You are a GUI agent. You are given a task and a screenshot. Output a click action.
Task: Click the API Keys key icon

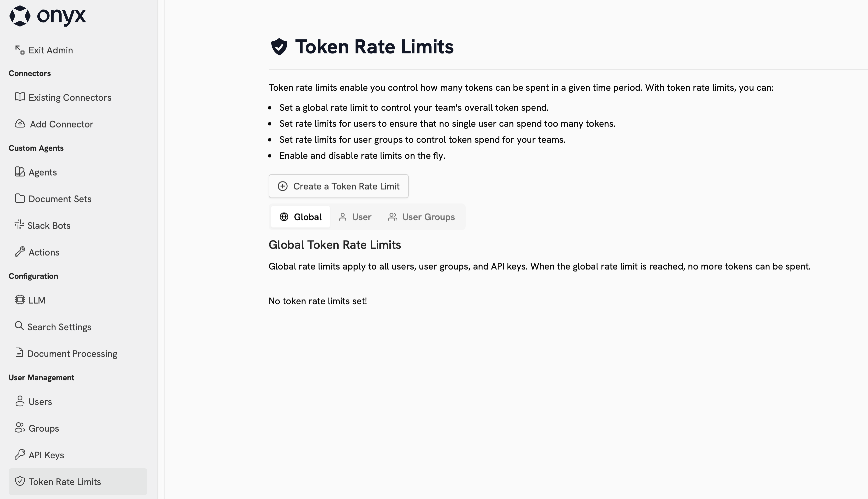click(20, 454)
